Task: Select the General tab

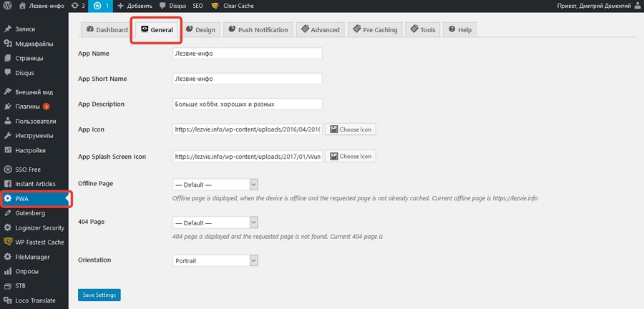Action: (157, 29)
